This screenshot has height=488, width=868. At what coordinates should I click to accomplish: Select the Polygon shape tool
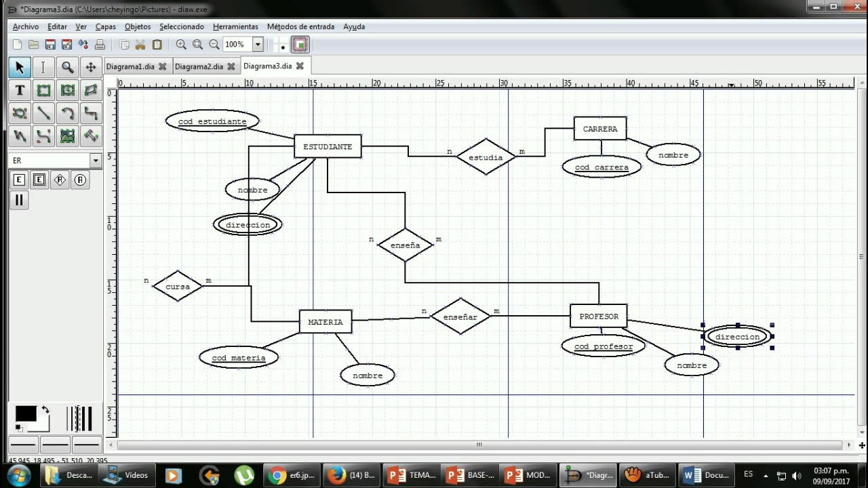point(91,90)
